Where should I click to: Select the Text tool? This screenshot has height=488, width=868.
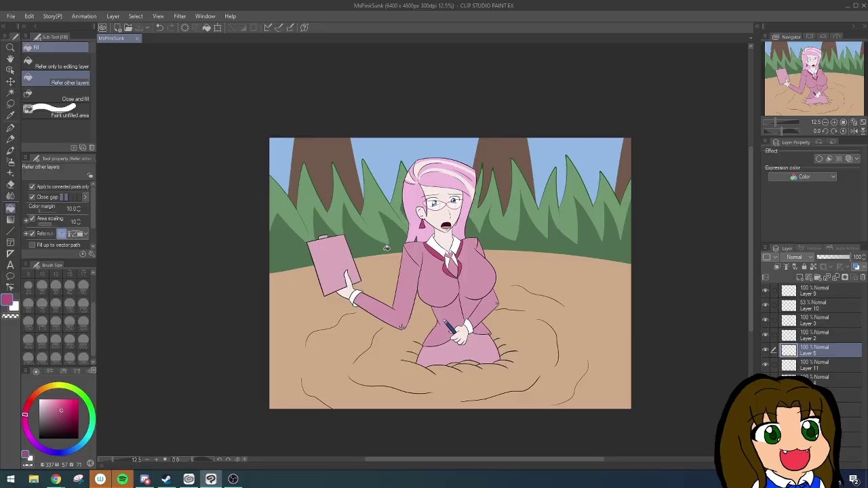coord(10,265)
